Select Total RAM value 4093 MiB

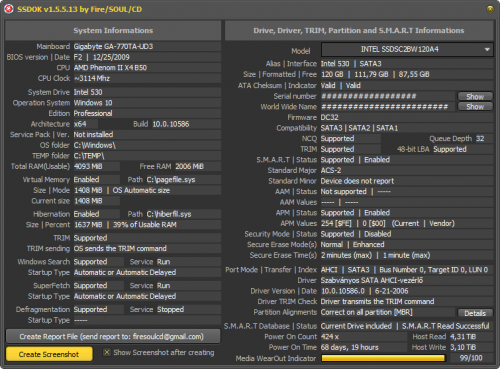pyautogui.click(x=88, y=166)
